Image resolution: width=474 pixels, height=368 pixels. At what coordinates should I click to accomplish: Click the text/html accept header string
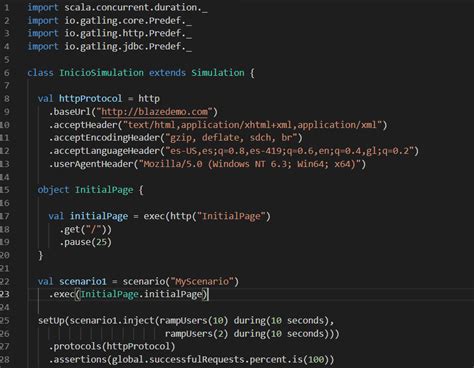[x=252, y=125]
